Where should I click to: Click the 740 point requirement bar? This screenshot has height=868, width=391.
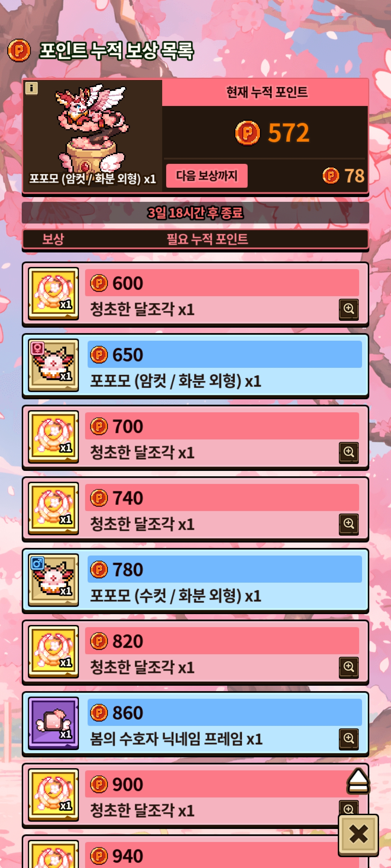click(x=222, y=498)
